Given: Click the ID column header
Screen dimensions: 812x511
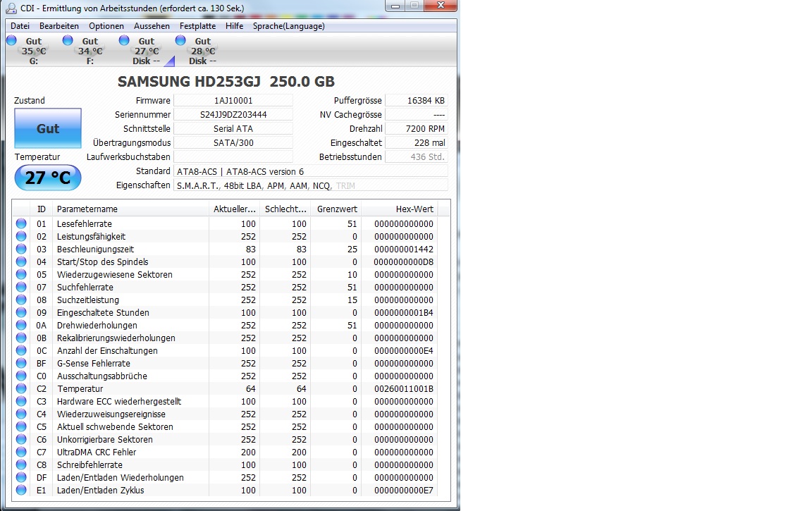Looking at the screenshot, I should (x=42, y=209).
